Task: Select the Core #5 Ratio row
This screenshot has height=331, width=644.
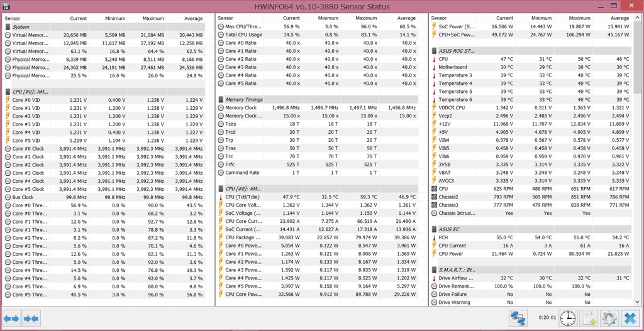Action: point(318,84)
